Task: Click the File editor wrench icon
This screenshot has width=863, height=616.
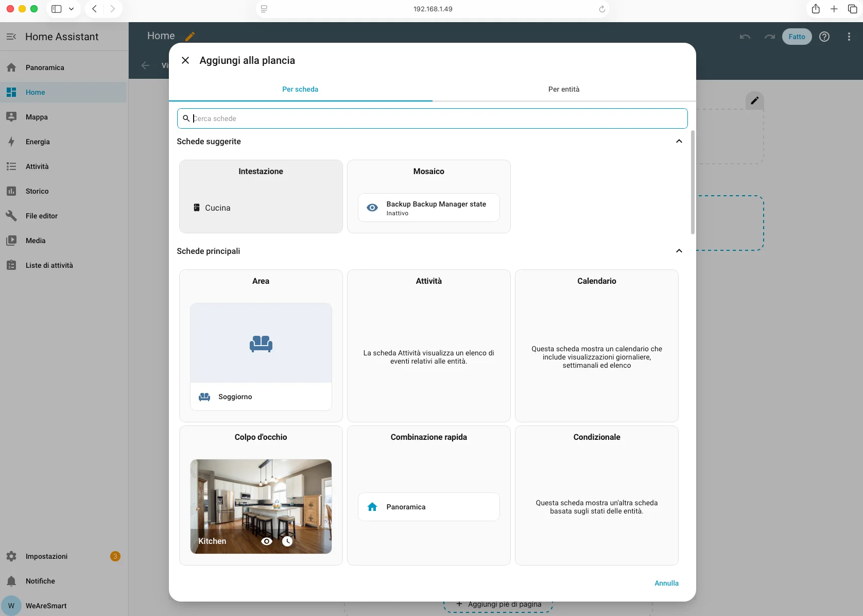Action: (x=11, y=216)
